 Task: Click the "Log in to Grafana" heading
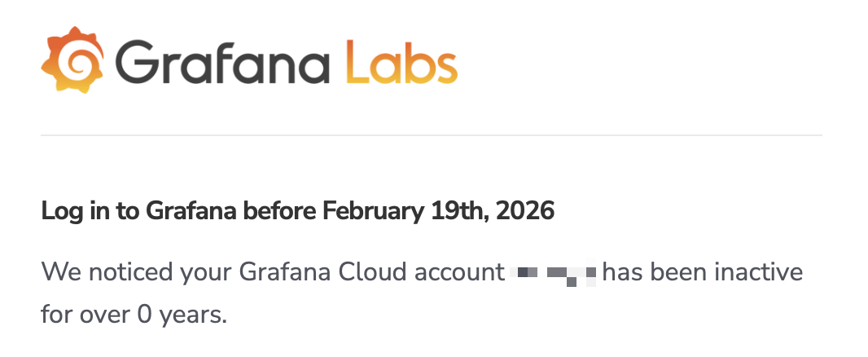pyautogui.click(x=138, y=212)
